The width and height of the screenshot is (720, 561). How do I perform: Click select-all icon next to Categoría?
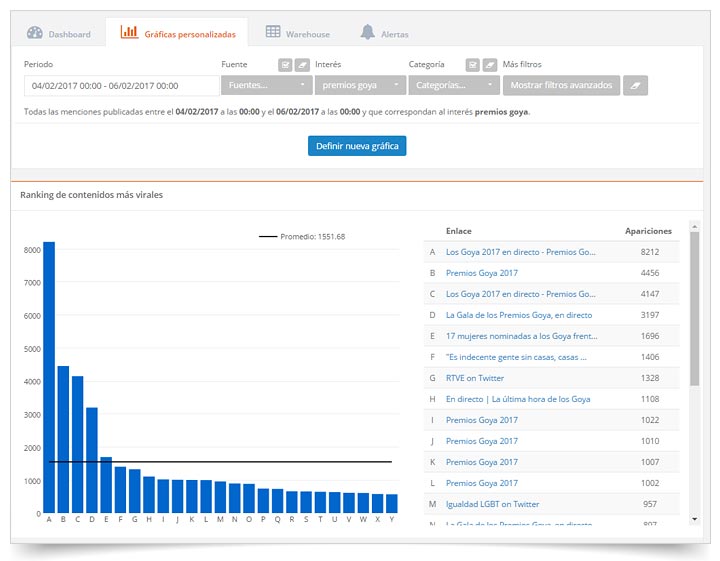pyautogui.click(x=472, y=65)
